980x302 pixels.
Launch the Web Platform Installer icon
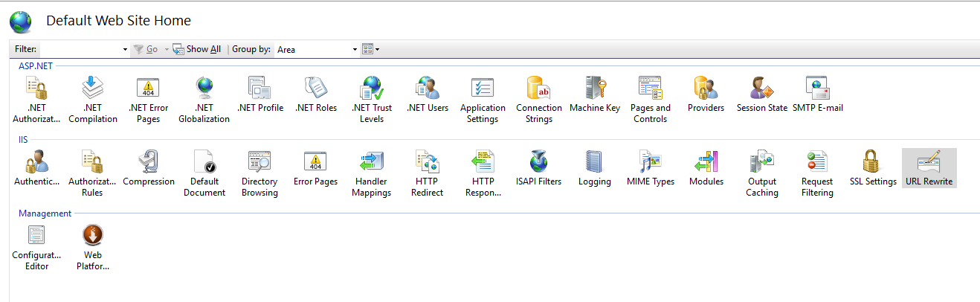click(92, 236)
